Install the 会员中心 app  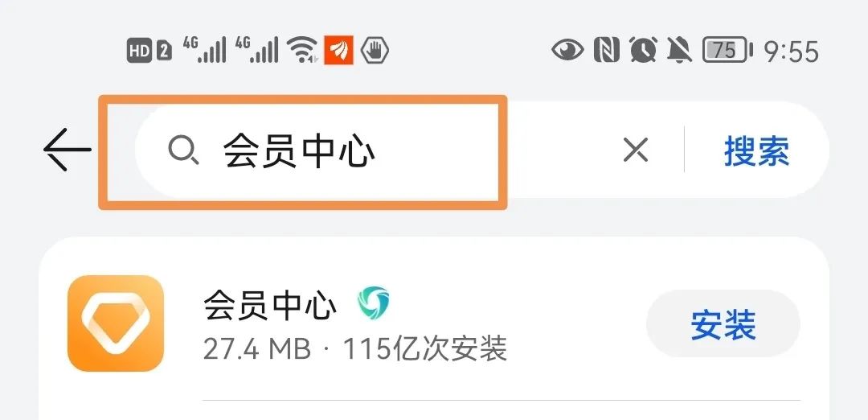(723, 324)
